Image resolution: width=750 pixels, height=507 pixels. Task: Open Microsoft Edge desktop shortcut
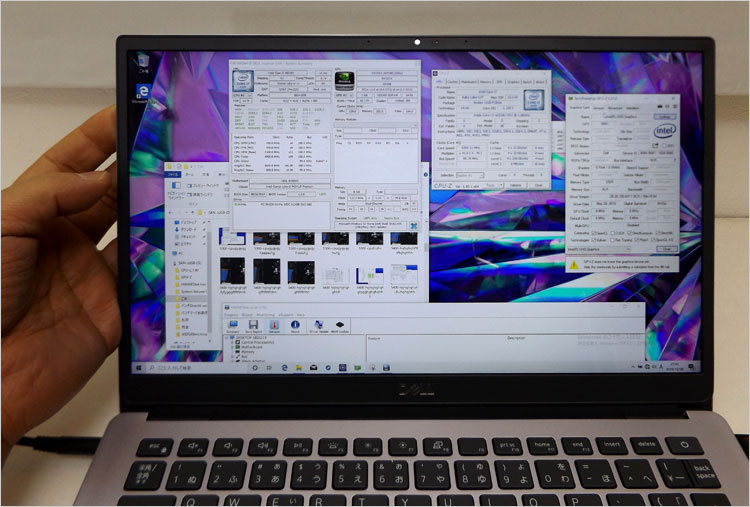pos(143,93)
